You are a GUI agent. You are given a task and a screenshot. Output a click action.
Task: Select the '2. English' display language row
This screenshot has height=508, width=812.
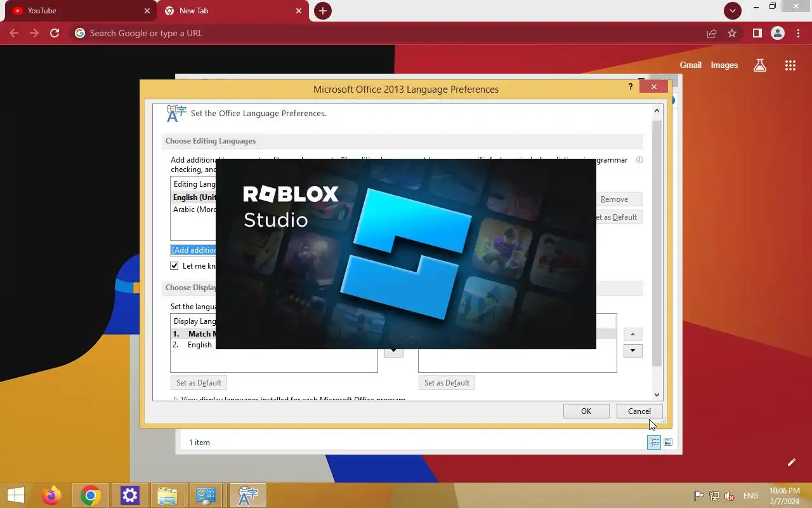(194, 345)
